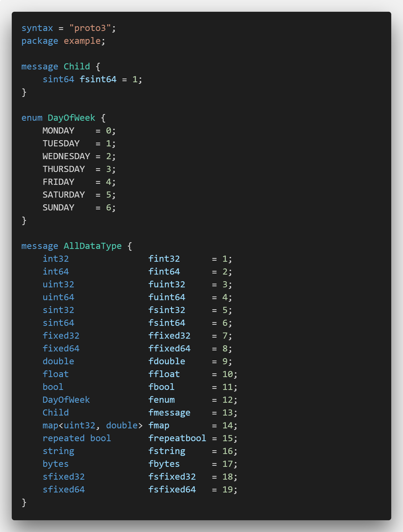The width and height of the screenshot is (403, 532).
Task: Click the Child message name
Action: [x=77, y=66]
